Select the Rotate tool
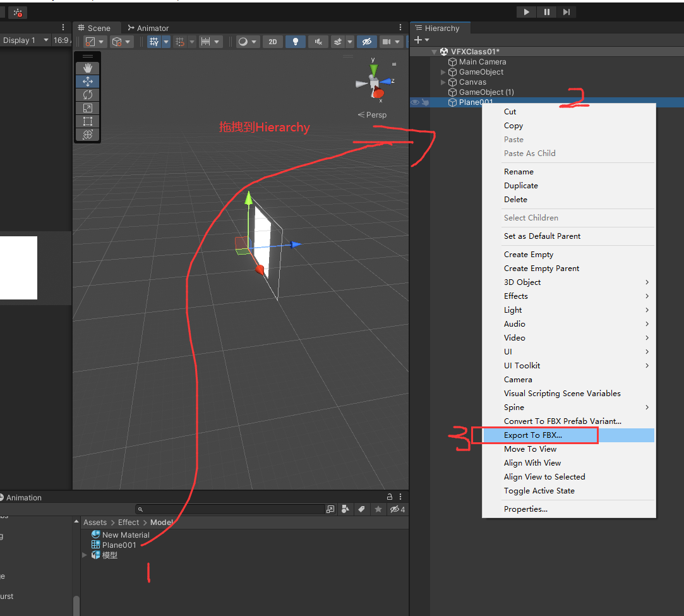The width and height of the screenshot is (684, 616). click(88, 95)
